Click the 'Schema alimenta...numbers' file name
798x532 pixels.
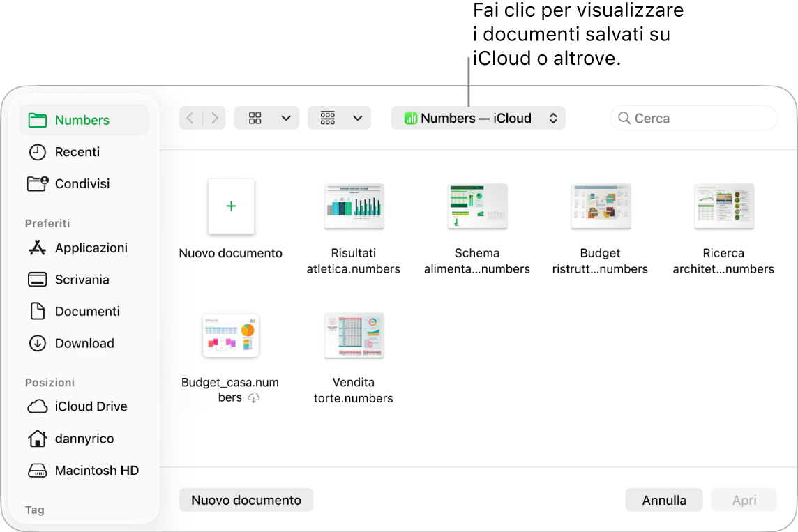(x=477, y=261)
